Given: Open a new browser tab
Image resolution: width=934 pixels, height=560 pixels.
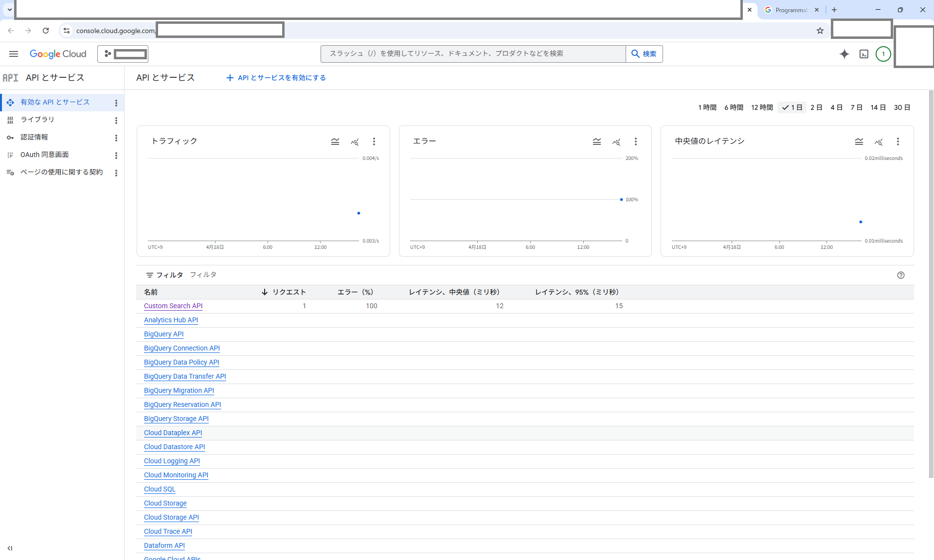Looking at the screenshot, I should 834,10.
